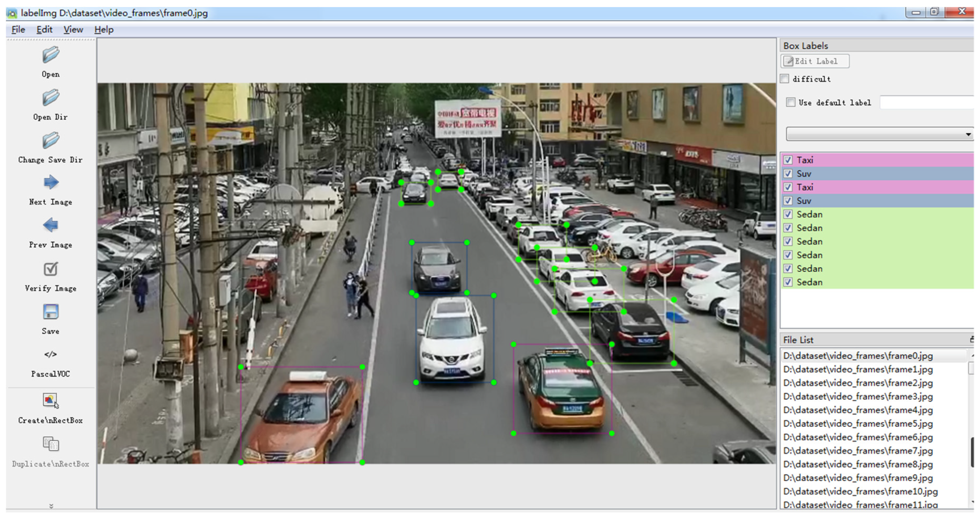Click the default label text field
Screen dimensions: 980x517
pos(926,102)
